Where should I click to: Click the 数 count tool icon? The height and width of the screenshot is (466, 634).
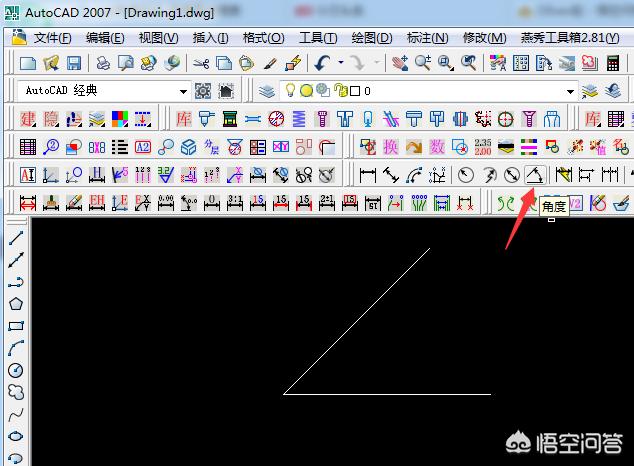437,147
